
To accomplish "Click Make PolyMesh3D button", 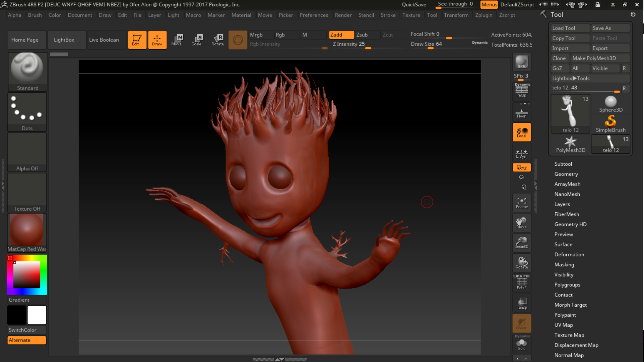I will (x=600, y=58).
